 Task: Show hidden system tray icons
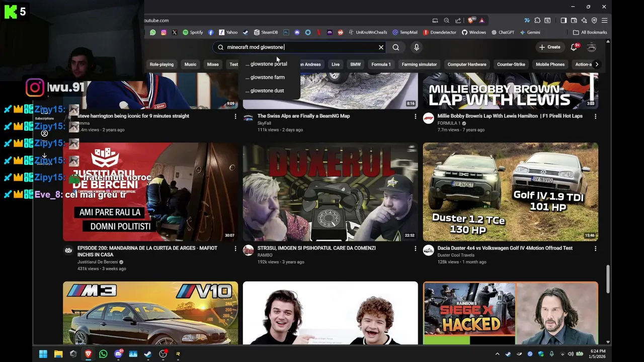point(497,354)
